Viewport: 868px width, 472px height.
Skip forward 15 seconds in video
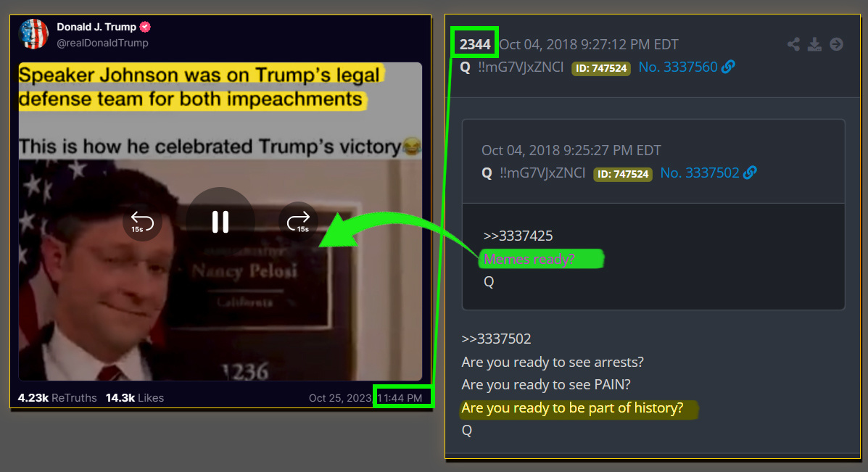298,222
